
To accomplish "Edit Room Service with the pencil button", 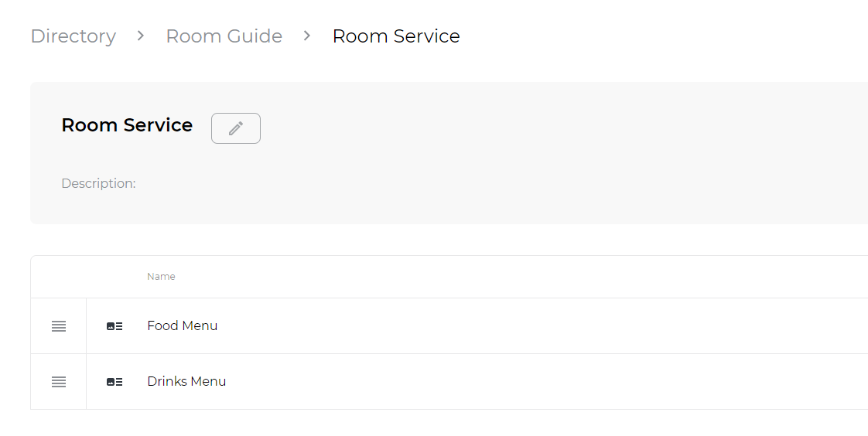I will pos(236,128).
